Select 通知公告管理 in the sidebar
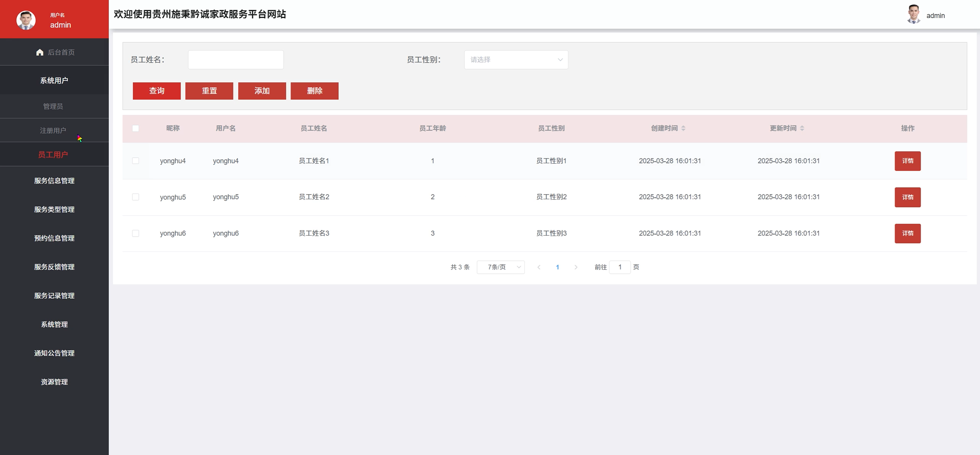This screenshot has width=980, height=455. tap(54, 353)
